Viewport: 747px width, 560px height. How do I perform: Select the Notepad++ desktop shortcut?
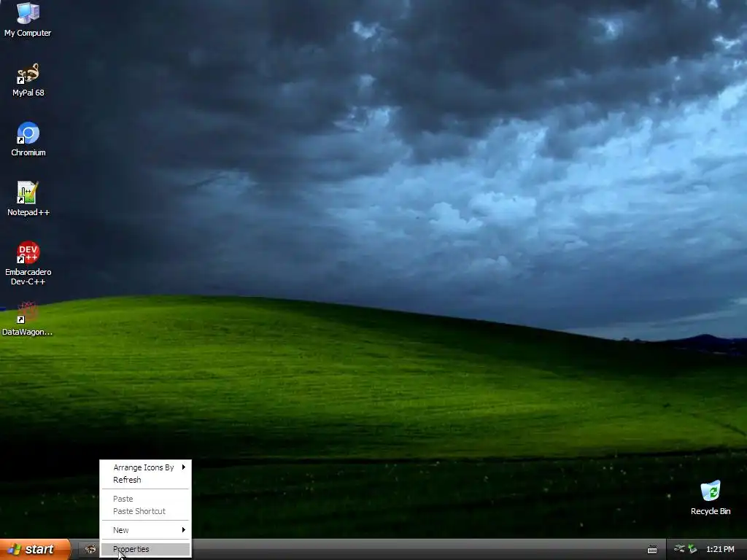point(28,198)
